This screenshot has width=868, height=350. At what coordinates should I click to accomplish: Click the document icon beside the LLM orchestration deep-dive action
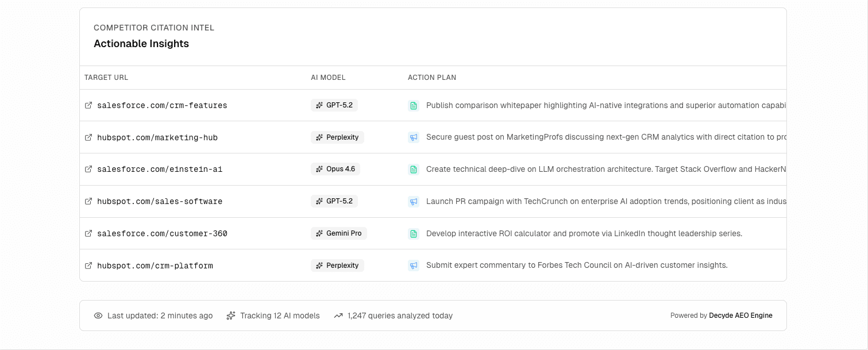coord(414,169)
